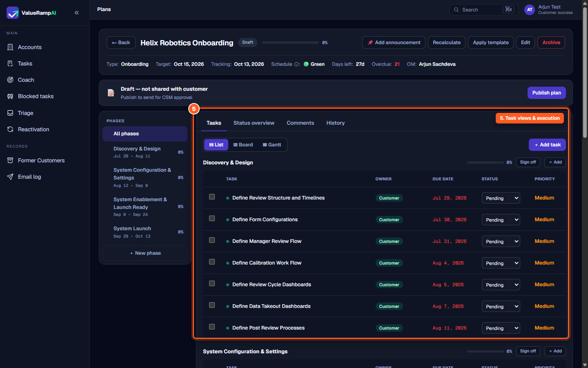Collapse the sidebar with the double chevron

point(77,13)
